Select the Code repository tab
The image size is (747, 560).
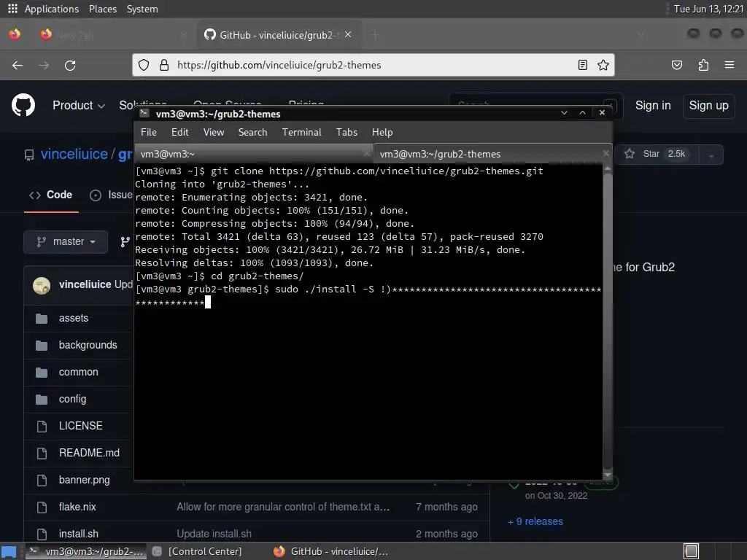(x=52, y=195)
